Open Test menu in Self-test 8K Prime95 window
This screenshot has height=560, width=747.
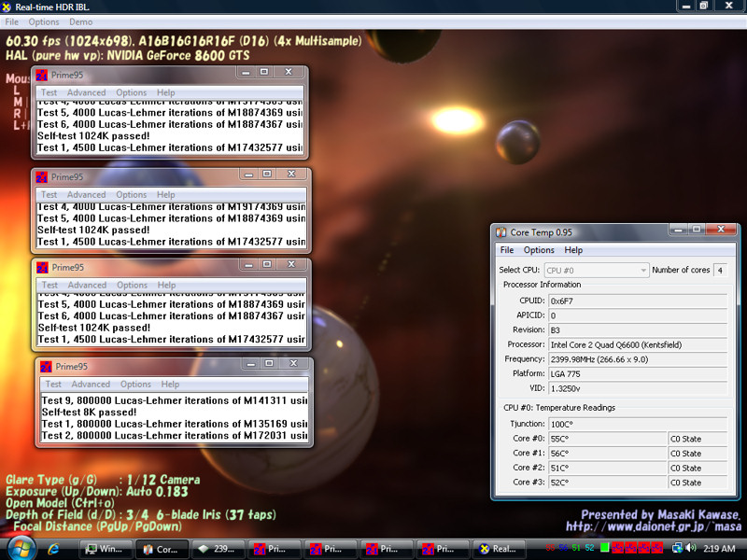53,384
